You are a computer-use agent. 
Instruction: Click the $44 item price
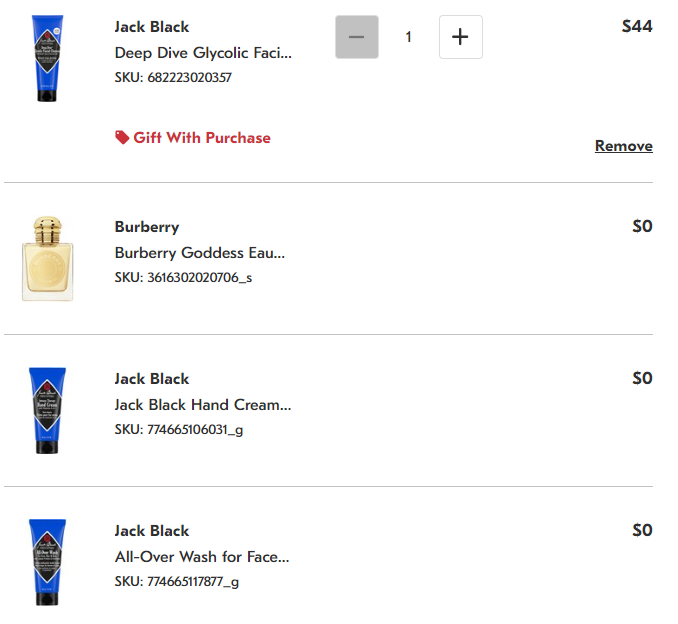coord(636,26)
